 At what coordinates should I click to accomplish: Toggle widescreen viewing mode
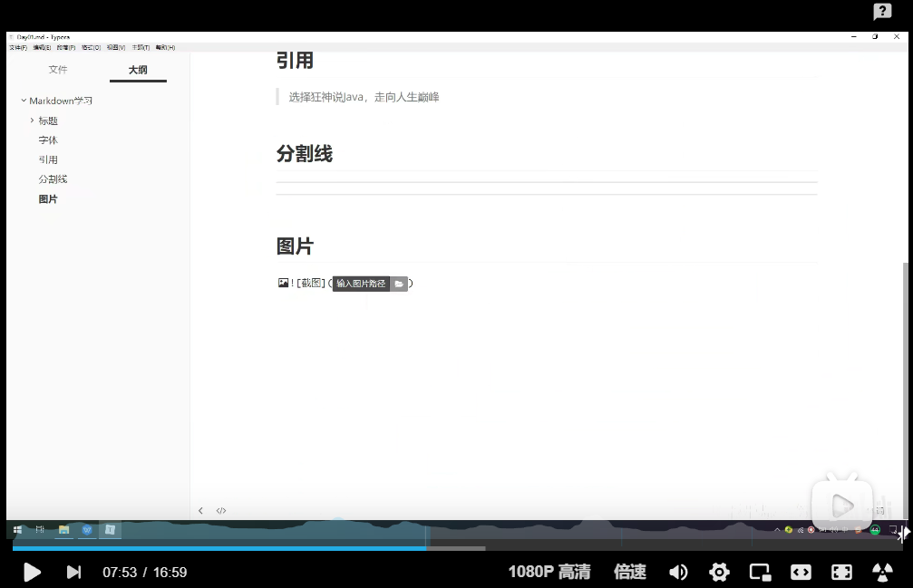click(x=801, y=572)
